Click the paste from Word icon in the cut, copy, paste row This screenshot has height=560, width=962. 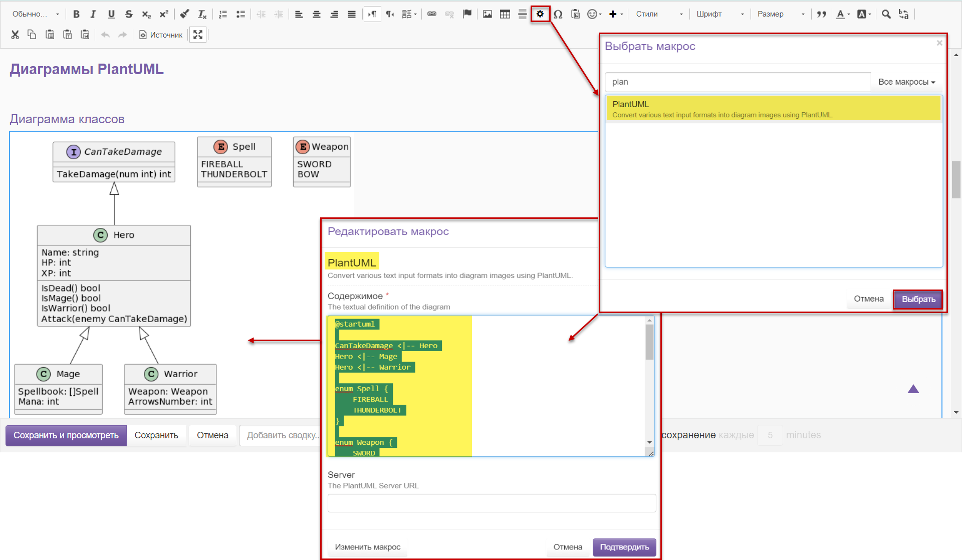[85, 35]
